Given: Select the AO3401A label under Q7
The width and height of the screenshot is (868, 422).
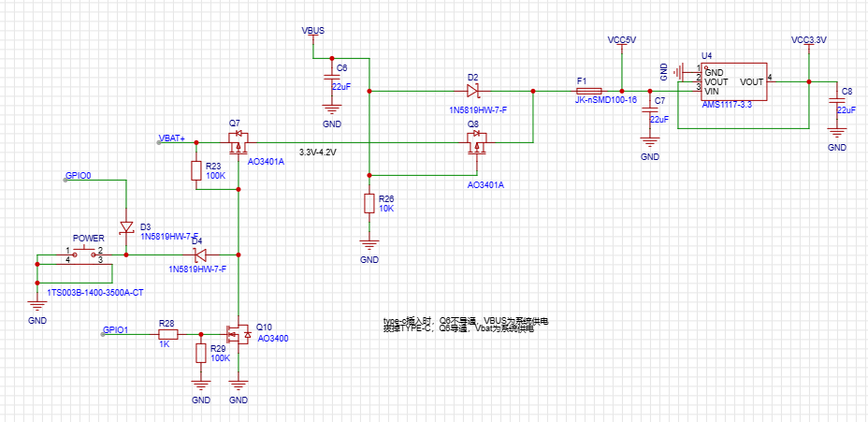Looking at the screenshot, I should [266, 162].
